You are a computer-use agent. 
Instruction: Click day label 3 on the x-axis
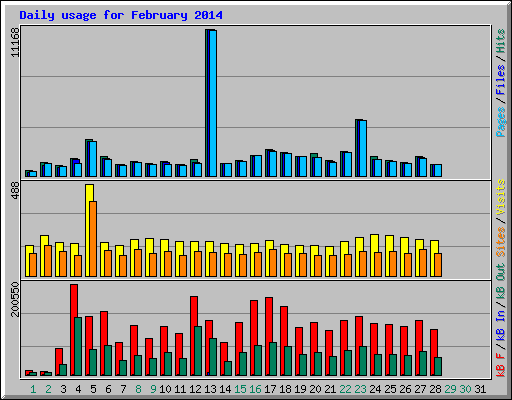tap(63, 389)
